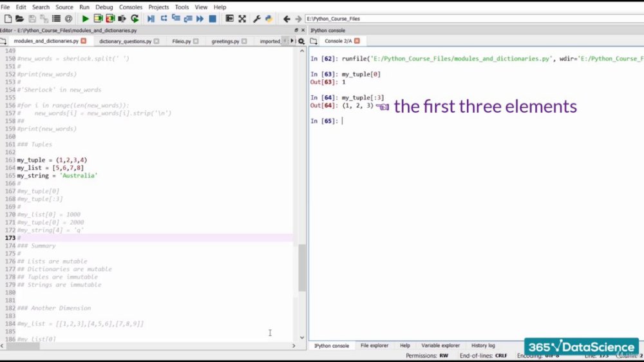
Task: Browse console tabs icon
Action: pyautogui.click(x=314, y=41)
